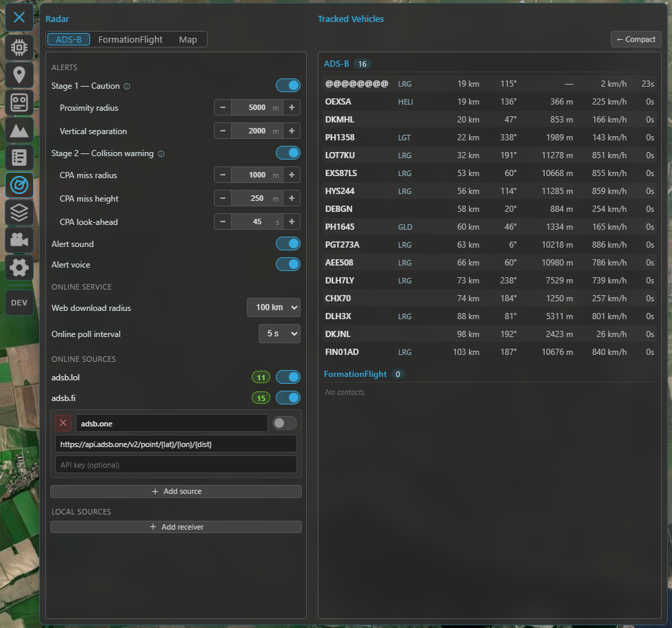Select the HYS244 vehicle row
The width and height of the screenshot is (672, 628).
[x=490, y=191]
